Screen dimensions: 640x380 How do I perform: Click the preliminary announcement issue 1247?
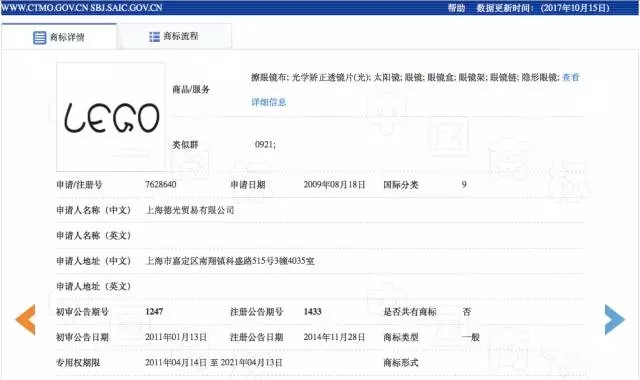154,312
